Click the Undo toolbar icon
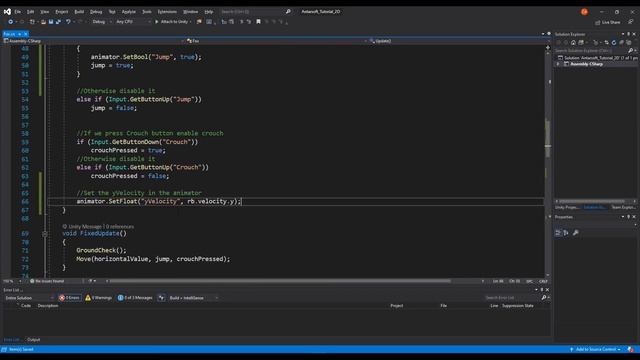Image resolution: width=640 pixels, height=360 pixels. (x=68, y=22)
